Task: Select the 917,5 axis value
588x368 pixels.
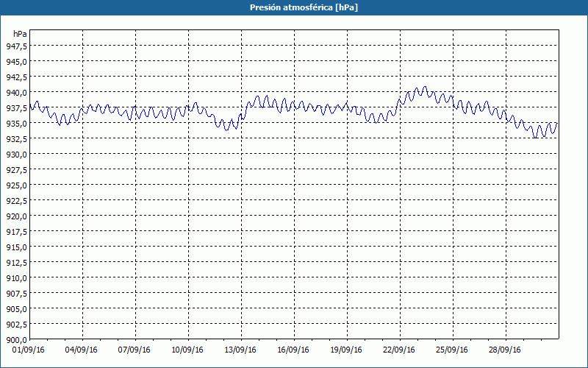Action: 16,231
